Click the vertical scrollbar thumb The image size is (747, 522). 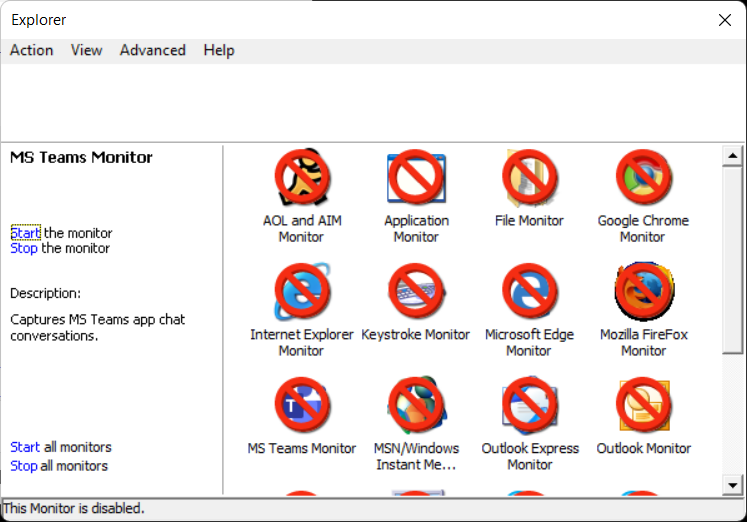point(732,260)
